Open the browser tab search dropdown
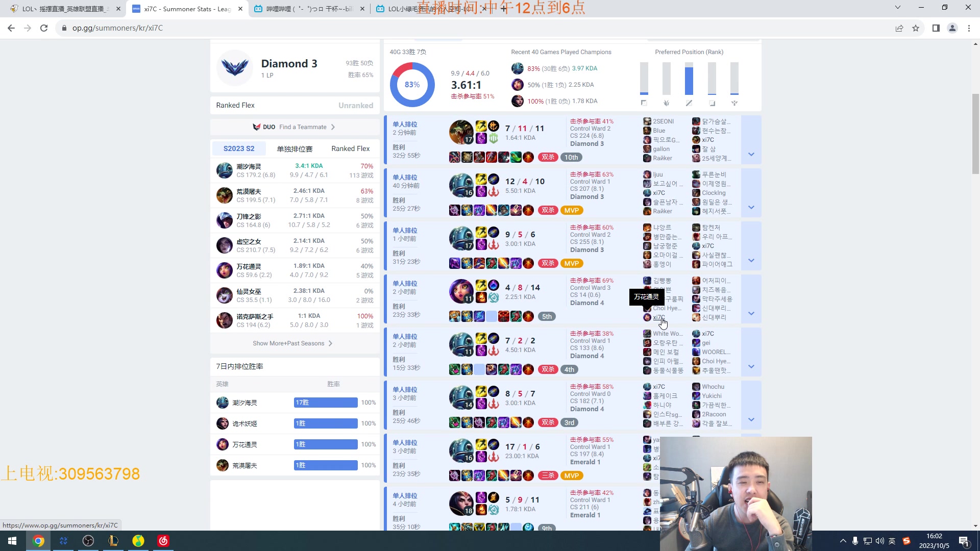Image resolution: width=980 pixels, height=551 pixels. pos(897,8)
